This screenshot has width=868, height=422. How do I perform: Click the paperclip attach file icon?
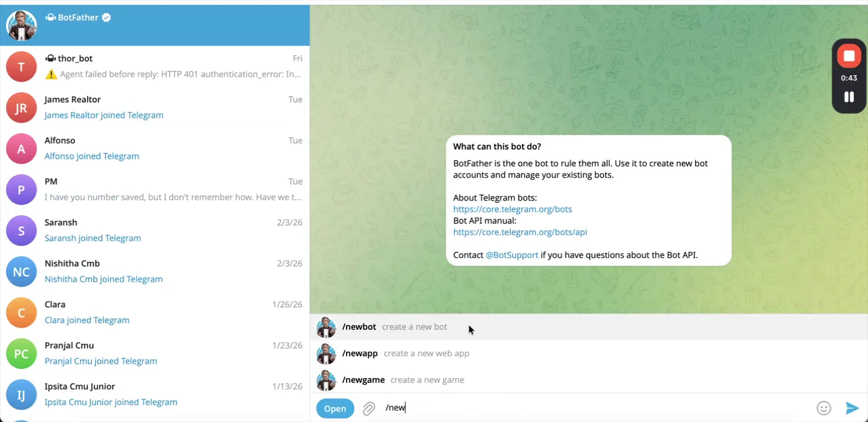tap(368, 409)
